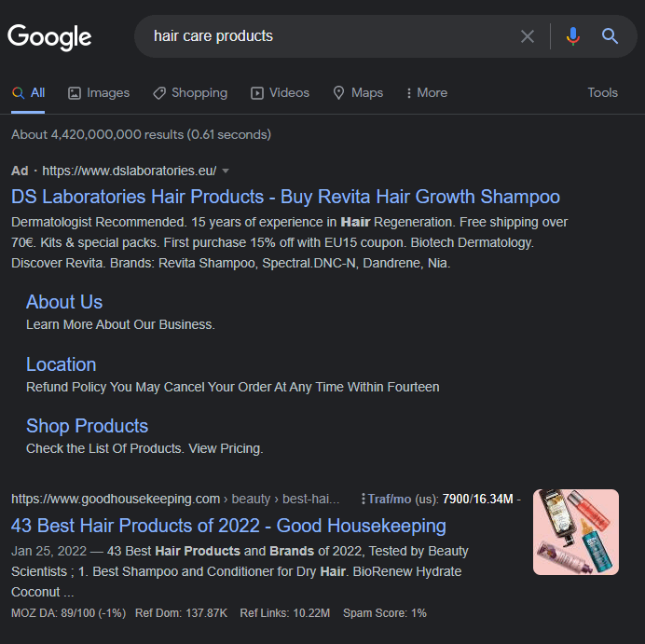Start voice search with microphone icon
Viewport: 645px width, 644px height.
[x=572, y=36]
